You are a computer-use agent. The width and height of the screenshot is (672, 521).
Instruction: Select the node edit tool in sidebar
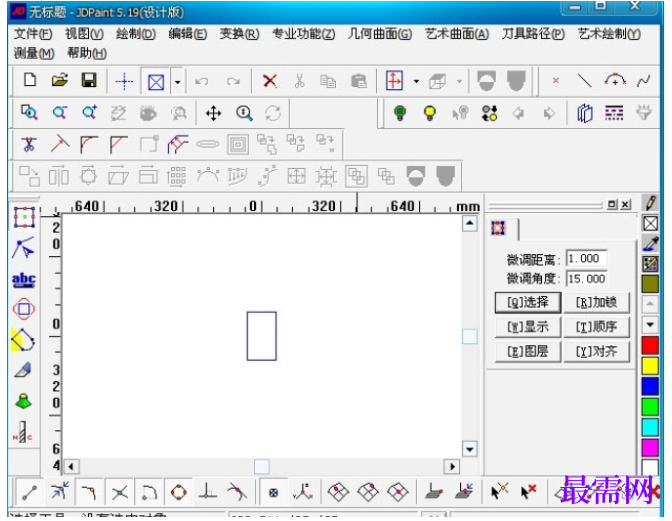[x=24, y=248]
